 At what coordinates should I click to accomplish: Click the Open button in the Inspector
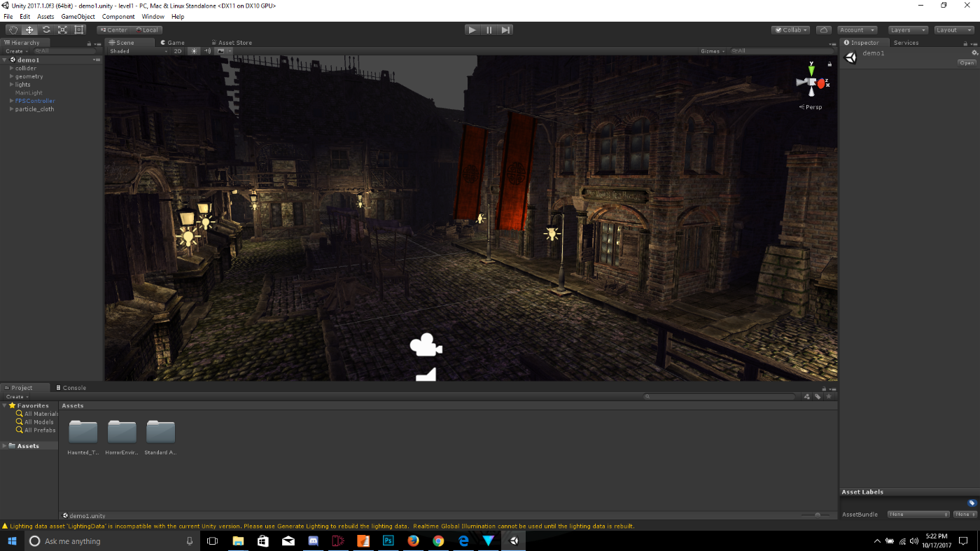pos(967,62)
